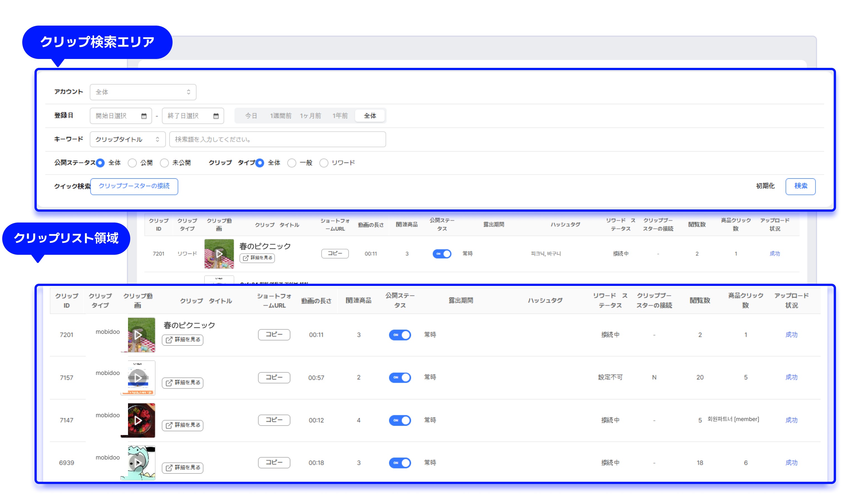The image size is (846, 504).
Task: Play the clip 6939 dinosaur thumbnail
Action: coord(137,463)
